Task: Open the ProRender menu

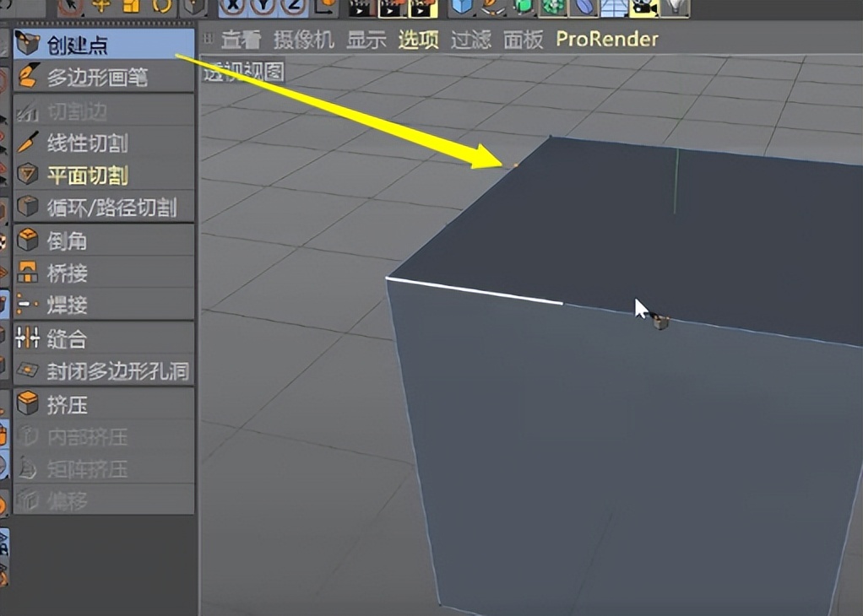Action: 606,39
